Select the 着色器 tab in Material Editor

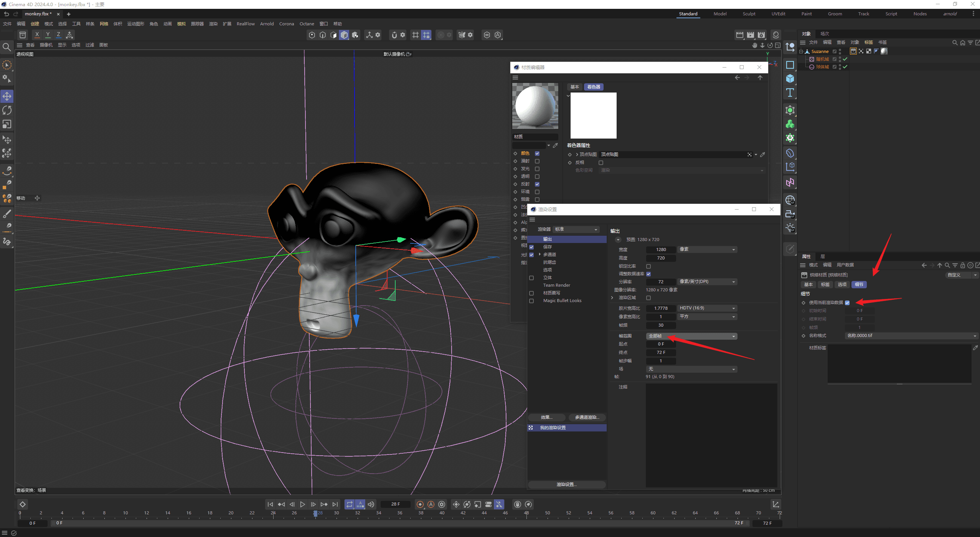coord(593,87)
